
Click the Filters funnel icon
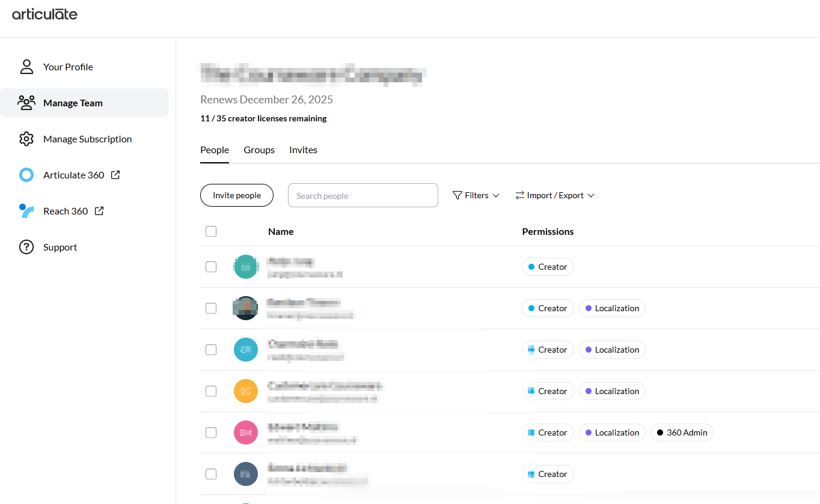click(457, 195)
